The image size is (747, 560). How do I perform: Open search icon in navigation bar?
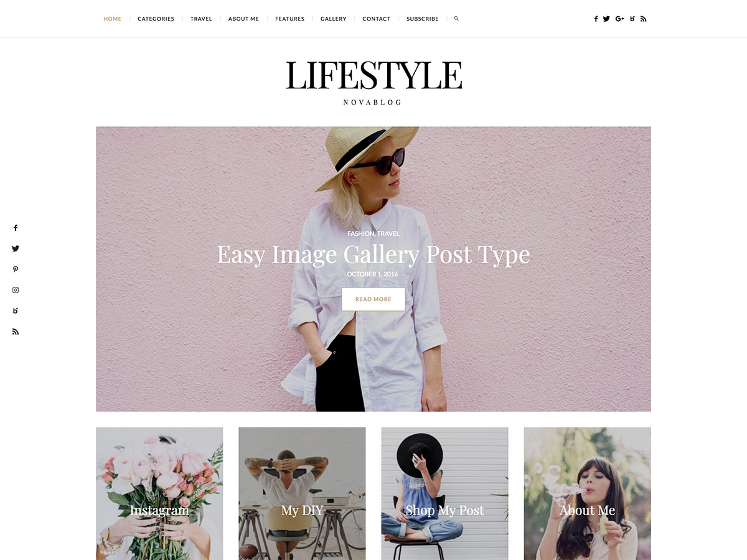[x=456, y=19]
